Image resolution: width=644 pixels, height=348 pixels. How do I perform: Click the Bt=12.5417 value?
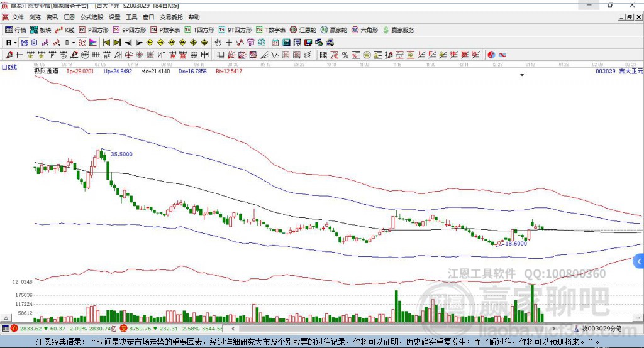(x=229, y=72)
